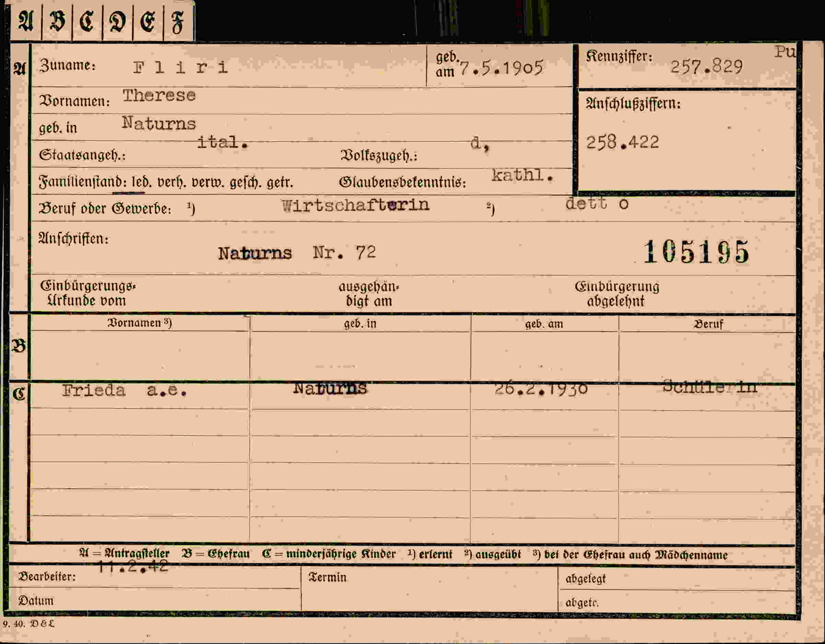The image size is (825, 644).
Task: Select index tab letter C at top
Action: 87,21
